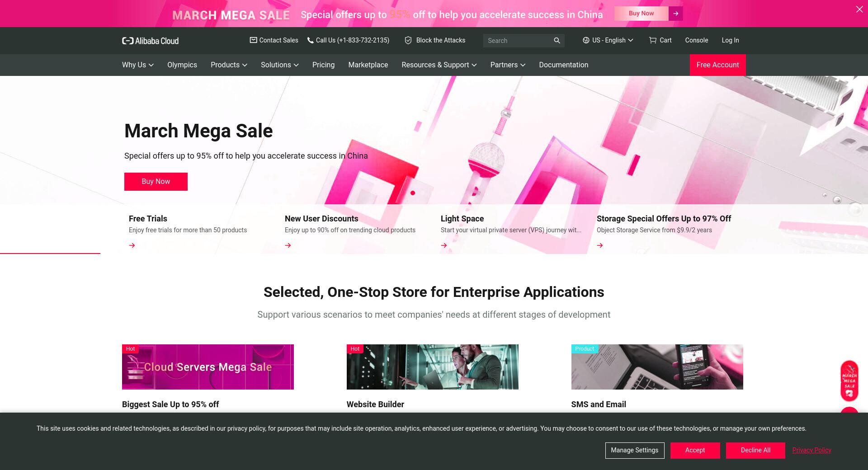Expand the Products dropdown
This screenshot has height=470, width=868.
[229, 65]
